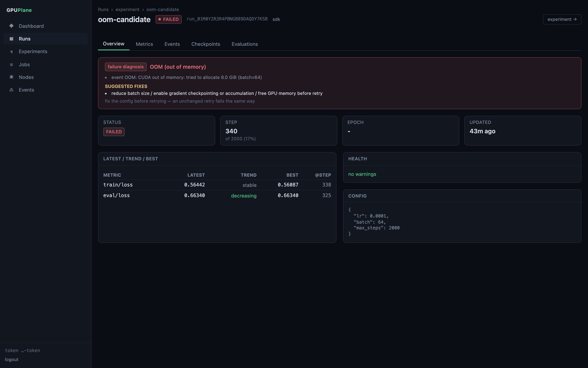Click the 43m ago updated value
This screenshot has height=368, width=588.
tap(482, 131)
